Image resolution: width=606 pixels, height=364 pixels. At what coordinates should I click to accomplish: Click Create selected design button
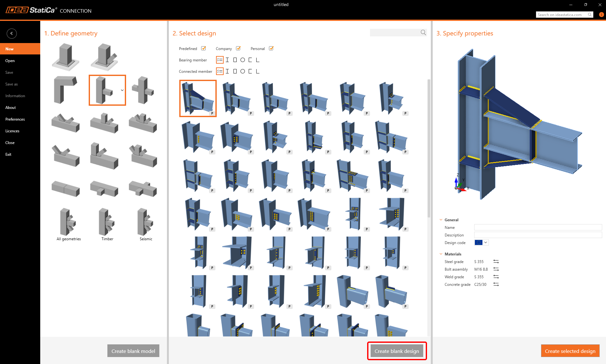[x=570, y=351]
